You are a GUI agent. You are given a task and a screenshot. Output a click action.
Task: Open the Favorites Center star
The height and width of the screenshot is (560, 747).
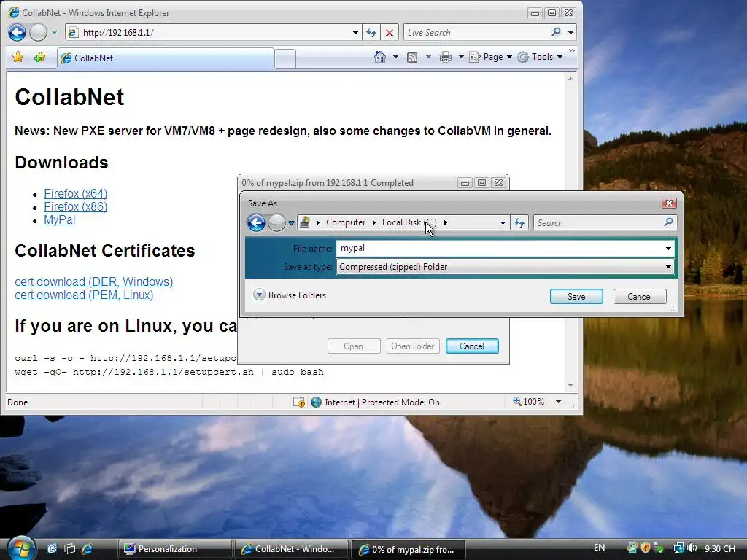[x=18, y=58]
